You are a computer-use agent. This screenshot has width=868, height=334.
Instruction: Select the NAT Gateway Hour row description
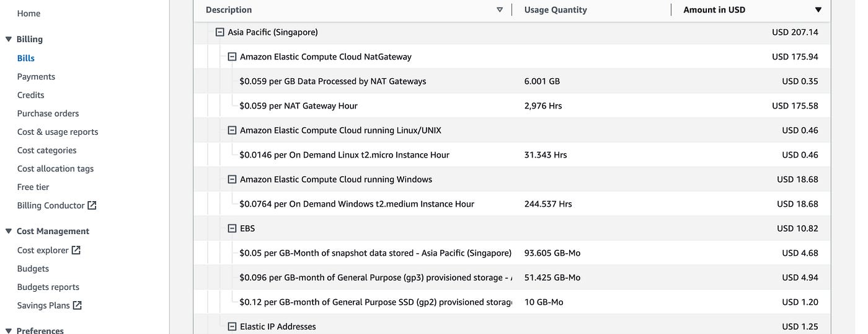[x=298, y=106]
